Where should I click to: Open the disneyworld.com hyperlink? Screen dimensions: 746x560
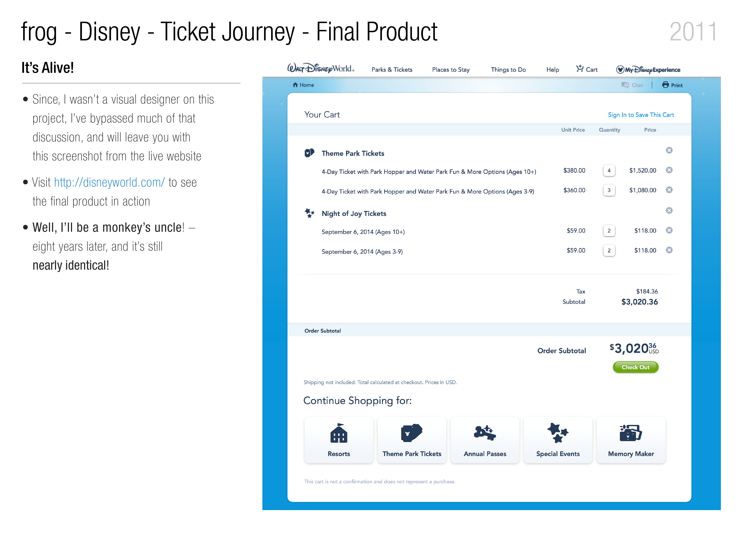pos(109,182)
